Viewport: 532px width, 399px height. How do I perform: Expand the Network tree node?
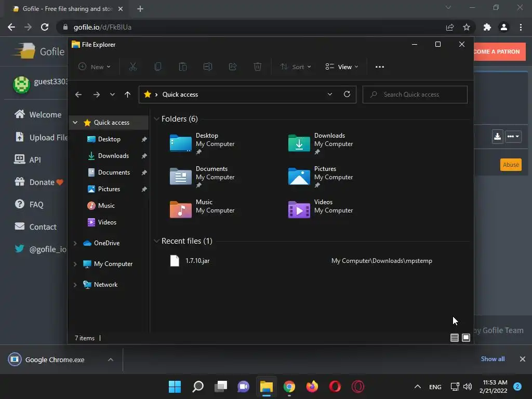75,285
